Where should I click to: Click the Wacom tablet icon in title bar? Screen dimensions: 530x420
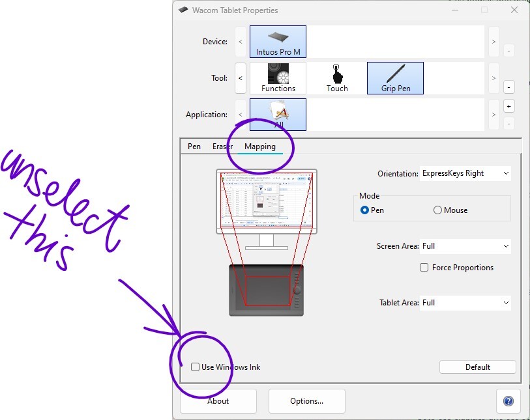click(x=183, y=10)
